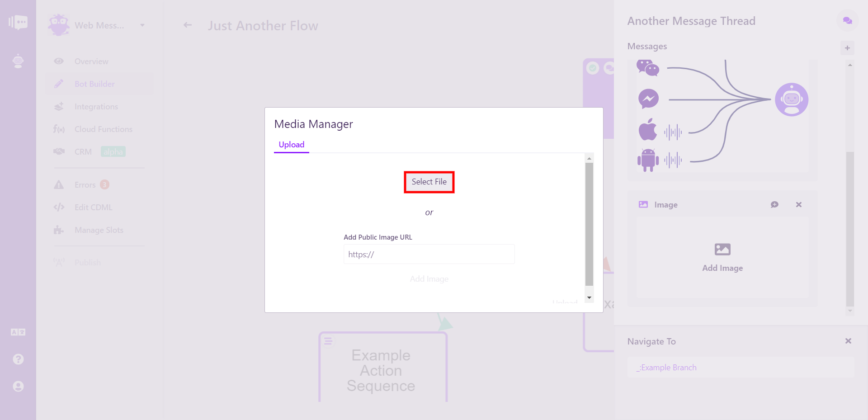Click the Image card picture icon
Image resolution: width=868 pixels, height=420 pixels.
643,204
